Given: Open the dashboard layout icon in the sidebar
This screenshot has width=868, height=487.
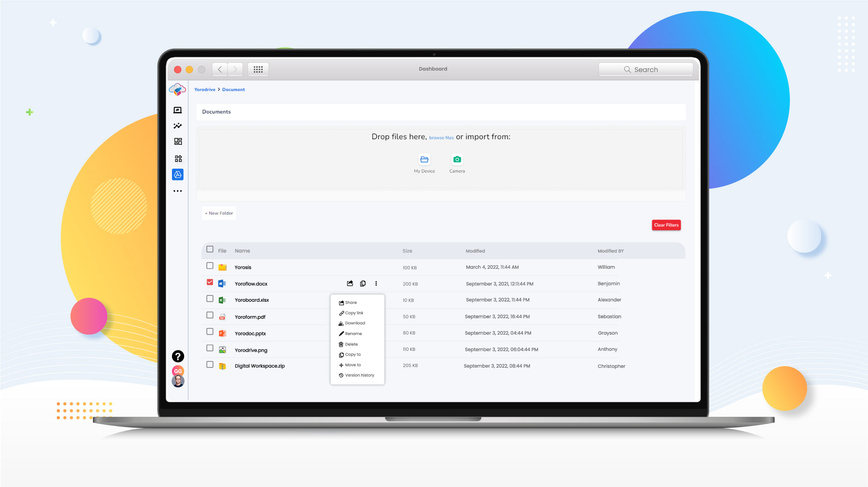Looking at the screenshot, I should pos(177,142).
